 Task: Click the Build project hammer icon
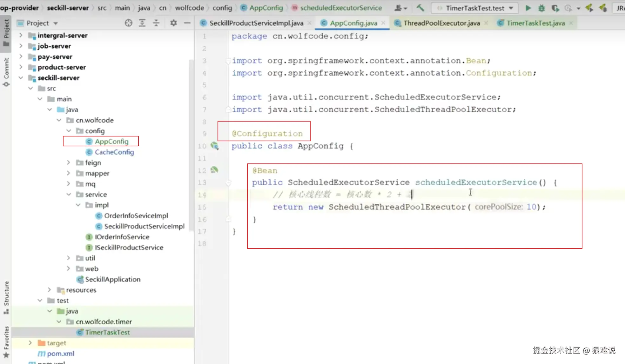point(420,8)
